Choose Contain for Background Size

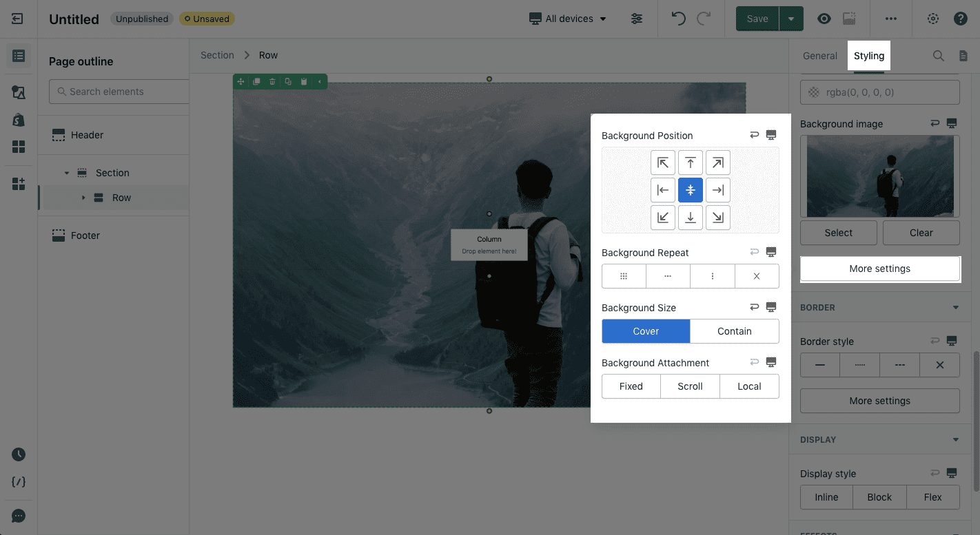735,331
